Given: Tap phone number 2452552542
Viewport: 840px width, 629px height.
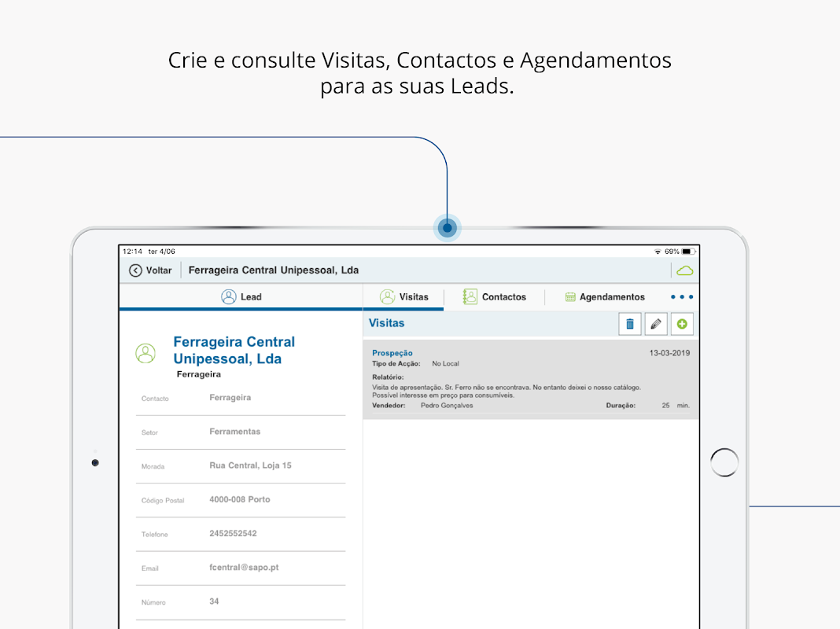Looking at the screenshot, I should pos(233,533).
